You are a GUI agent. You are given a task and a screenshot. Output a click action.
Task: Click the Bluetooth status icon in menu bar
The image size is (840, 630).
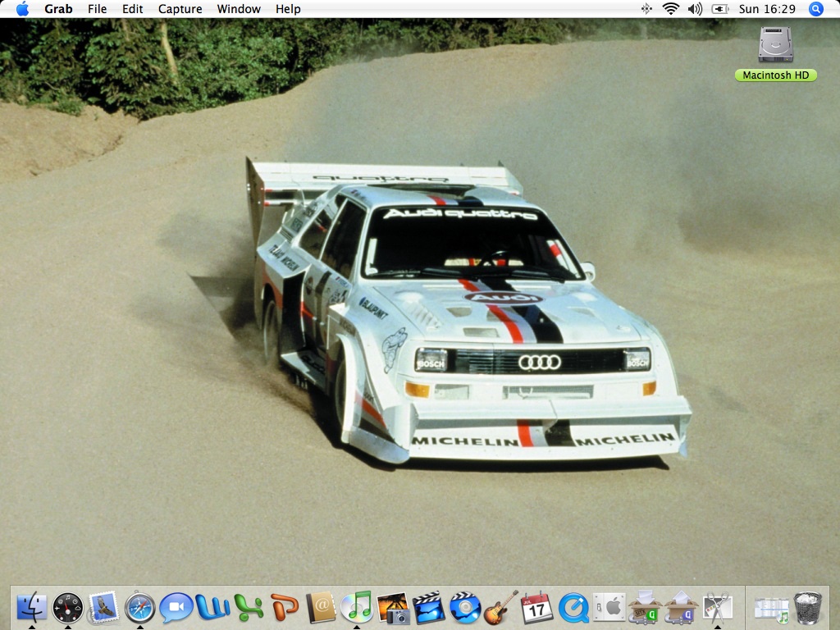coord(646,9)
